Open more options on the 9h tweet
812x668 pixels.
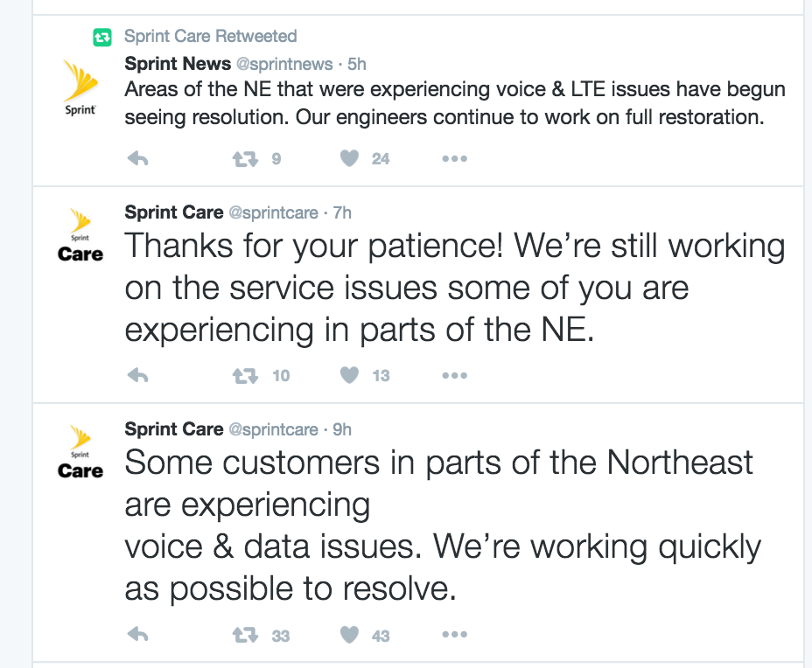(454, 636)
